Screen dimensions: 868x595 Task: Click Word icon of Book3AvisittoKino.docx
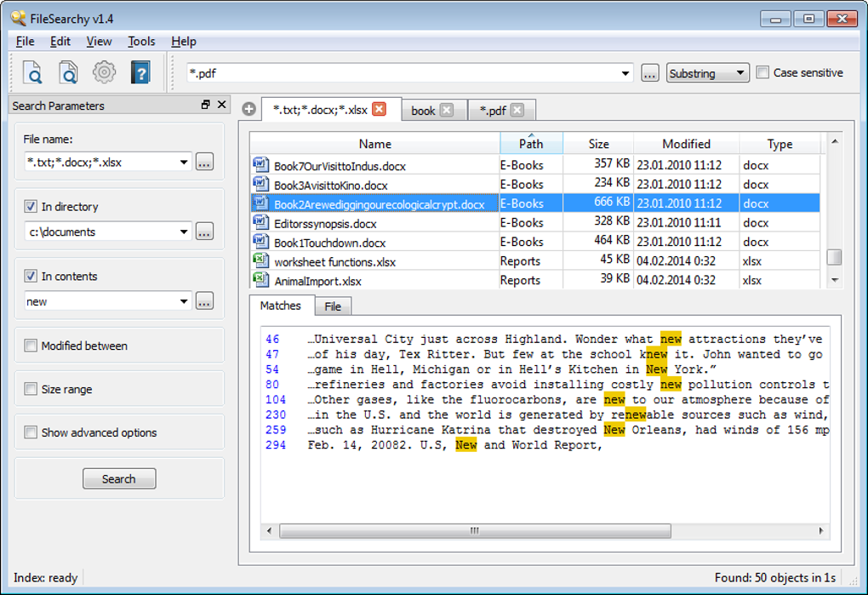(x=260, y=185)
